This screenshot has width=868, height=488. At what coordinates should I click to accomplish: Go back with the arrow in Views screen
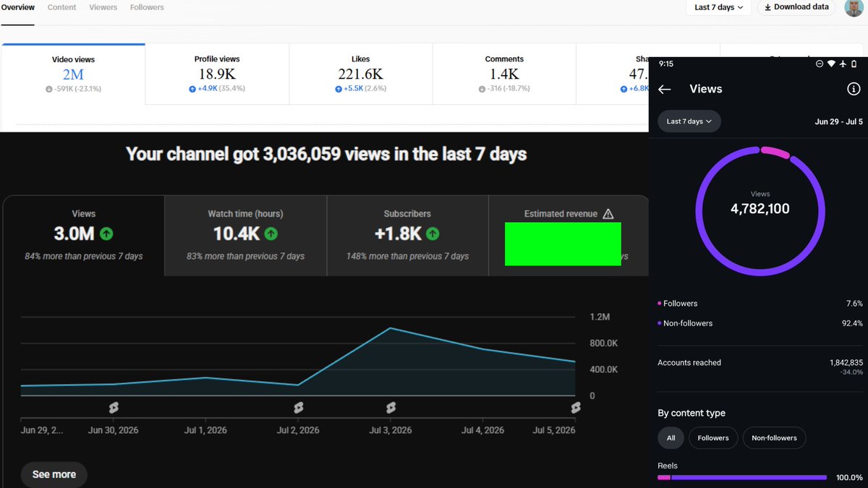tap(665, 89)
